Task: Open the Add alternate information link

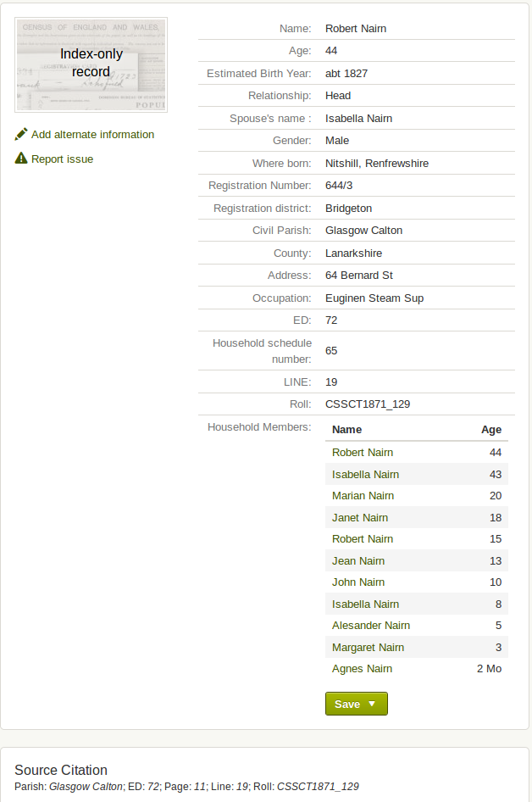Action: [x=92, y=134]
